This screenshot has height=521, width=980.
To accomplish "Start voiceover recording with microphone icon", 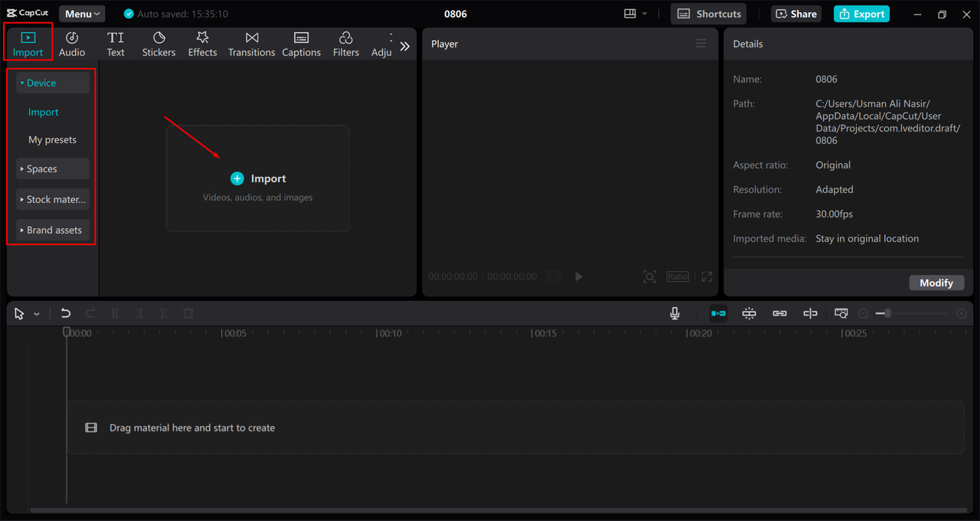I will click(675, 313).
